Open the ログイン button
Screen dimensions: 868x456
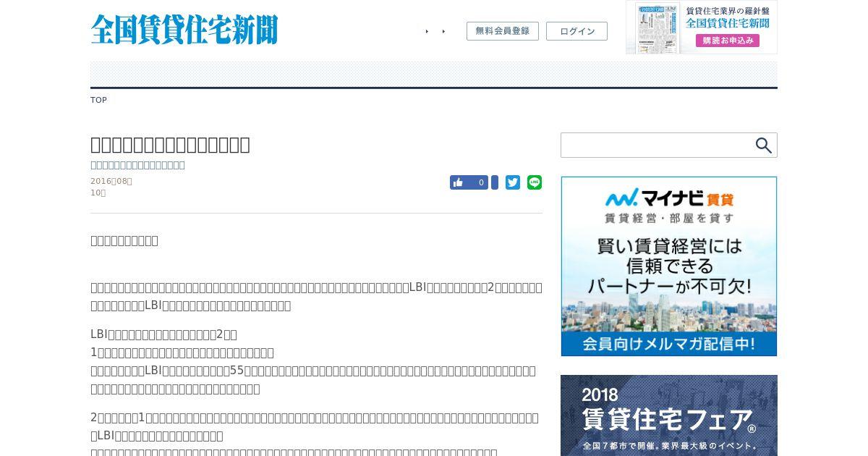coord(576,31)
